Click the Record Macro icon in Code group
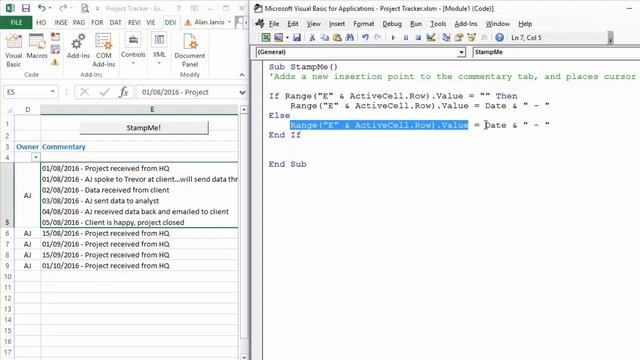640x360 pixels. pyautogui.click(x=55, y=37)
